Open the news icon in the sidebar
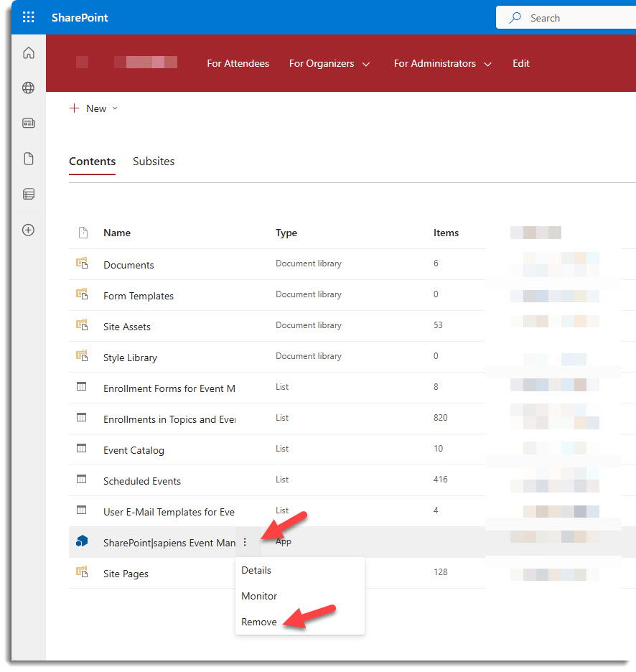The image size is (636, 672). 27,122
